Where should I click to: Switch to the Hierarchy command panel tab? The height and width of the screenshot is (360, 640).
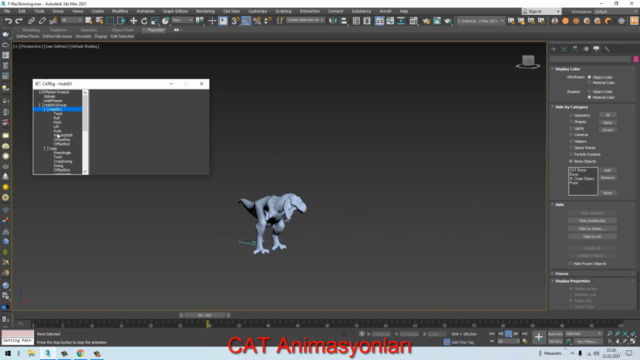pos(575,49)
